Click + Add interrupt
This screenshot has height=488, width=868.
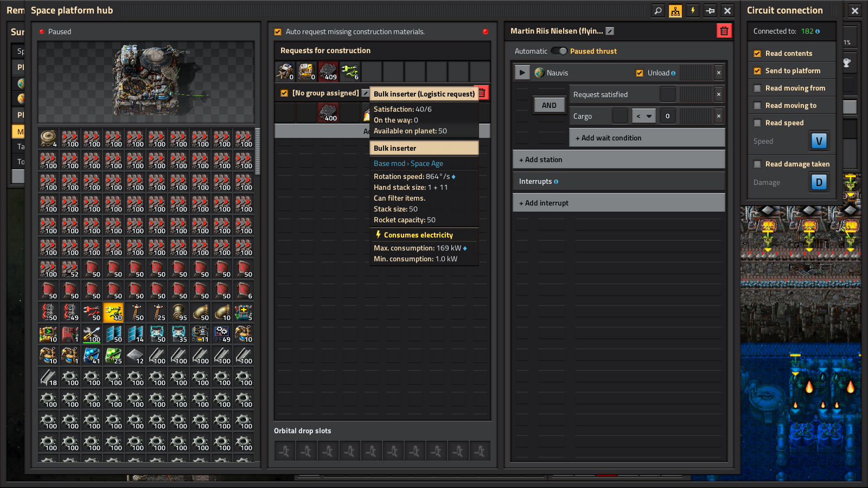tap(618, 203)
